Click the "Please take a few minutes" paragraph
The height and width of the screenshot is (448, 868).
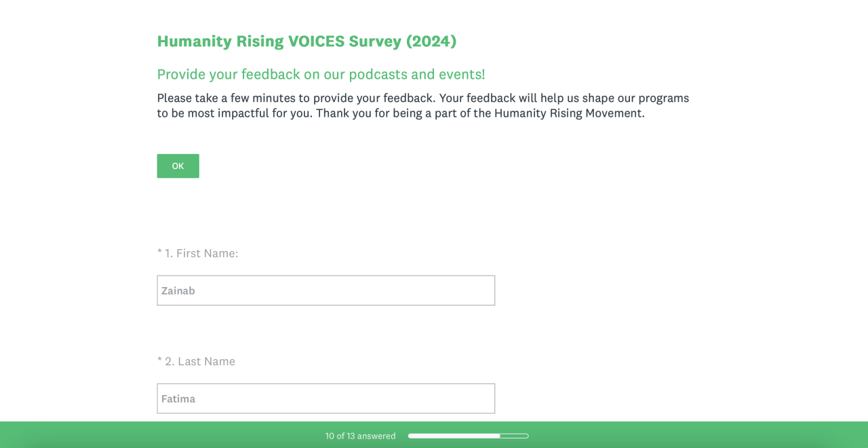point(422,105)
